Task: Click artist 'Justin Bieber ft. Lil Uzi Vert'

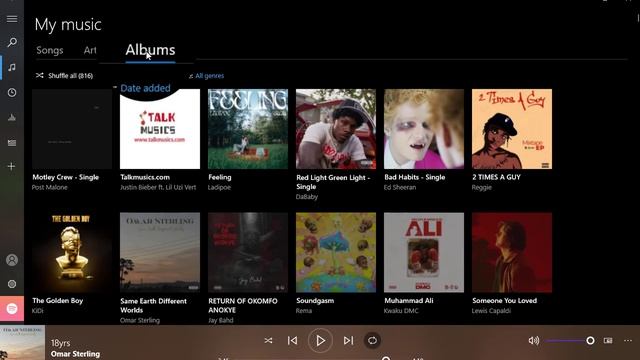Action: click(x=158, y=187)
